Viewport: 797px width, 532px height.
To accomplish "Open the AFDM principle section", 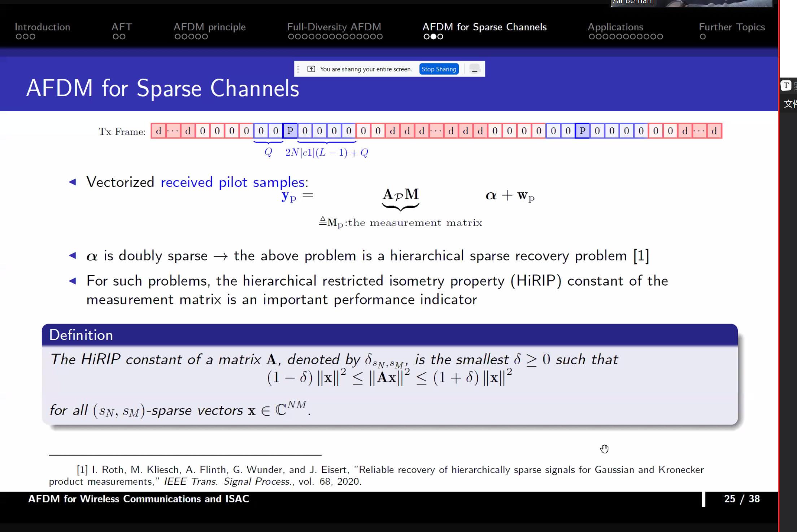I will [x=209, y=26].
